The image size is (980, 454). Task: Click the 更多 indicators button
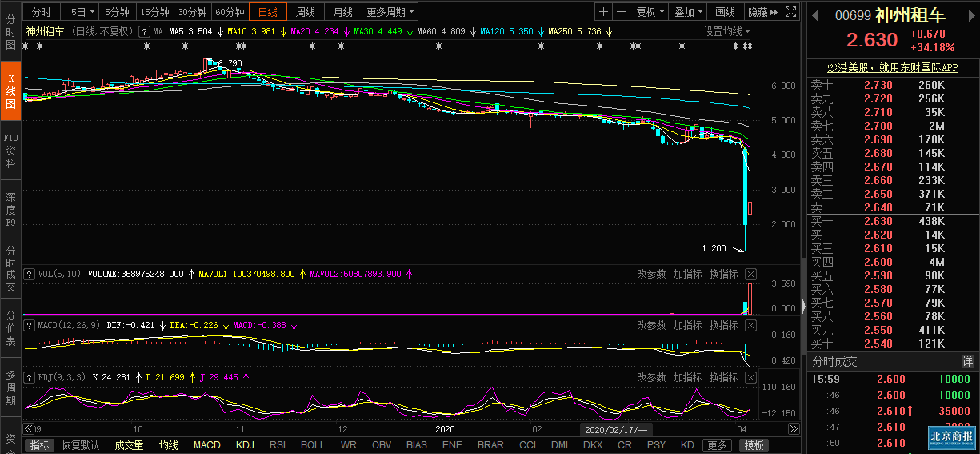716,445
